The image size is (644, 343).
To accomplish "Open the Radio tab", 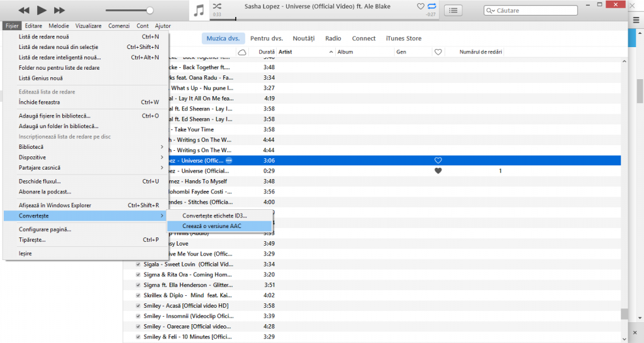I will pyautogui.click(x=333, y=38).
